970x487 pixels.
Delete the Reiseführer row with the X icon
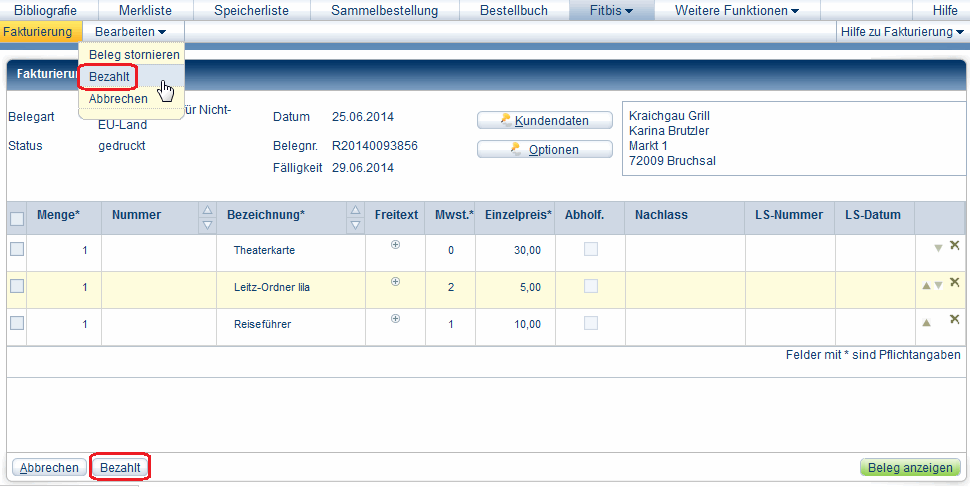(x=954, y=320)
